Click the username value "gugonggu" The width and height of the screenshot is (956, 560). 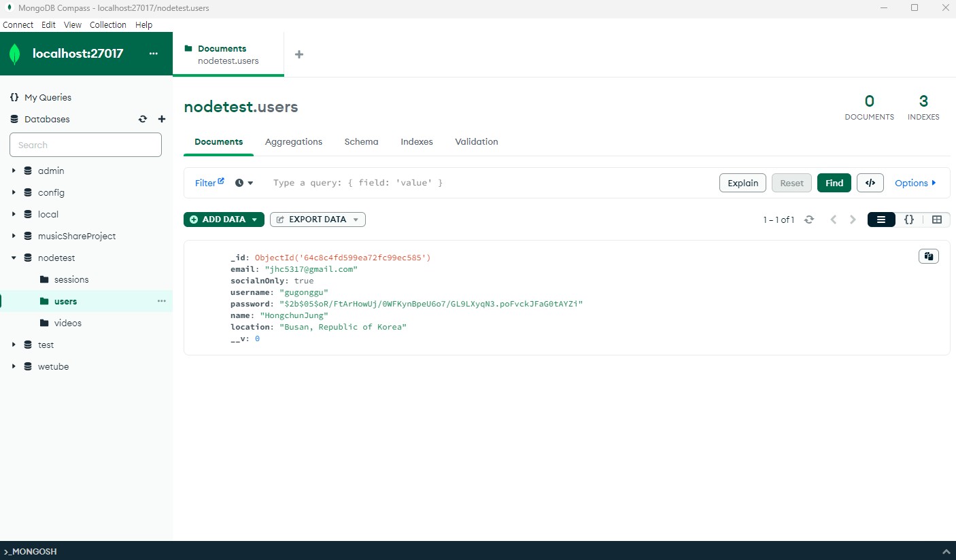pyautogui.click(x=304, y=292)
